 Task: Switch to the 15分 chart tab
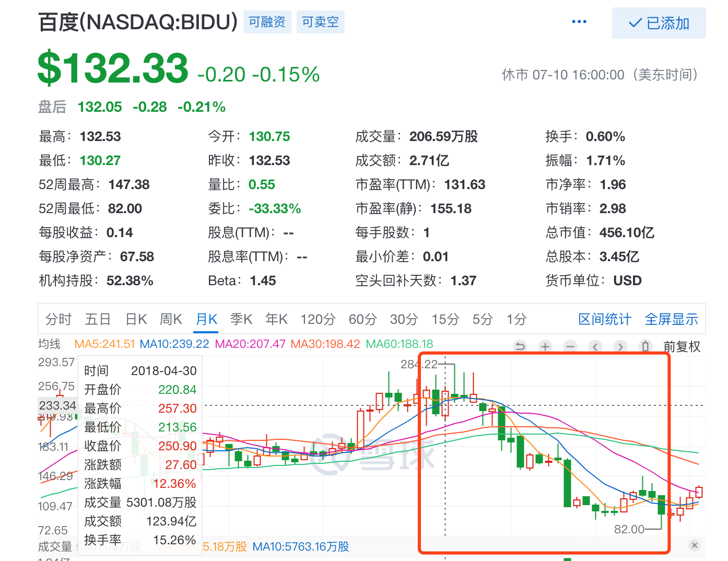coord(445,319)
